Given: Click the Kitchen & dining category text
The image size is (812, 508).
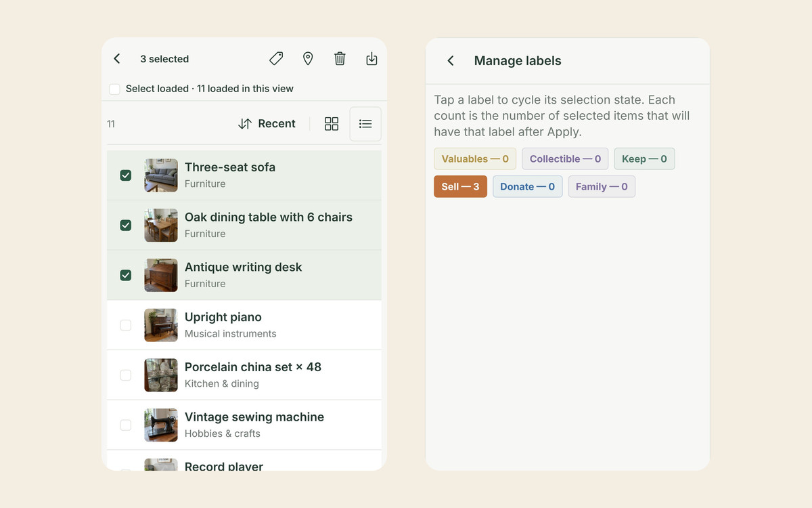Looking at the screenshot, I should 222,384.
